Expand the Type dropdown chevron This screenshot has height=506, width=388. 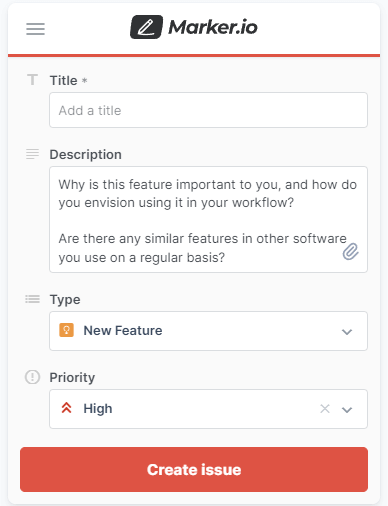point(347,332)
